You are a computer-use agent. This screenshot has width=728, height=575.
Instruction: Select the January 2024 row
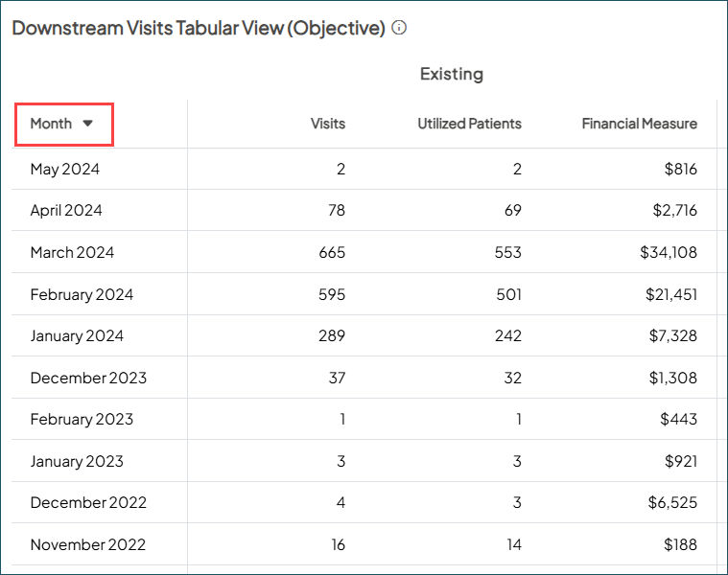click(x=77, y=336)
